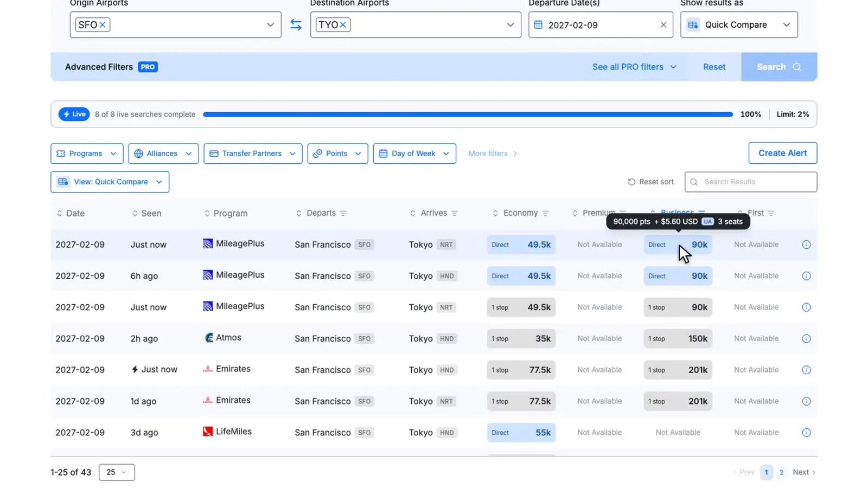
Task: Filter the Departs column
Action: (x=343, y=213)
